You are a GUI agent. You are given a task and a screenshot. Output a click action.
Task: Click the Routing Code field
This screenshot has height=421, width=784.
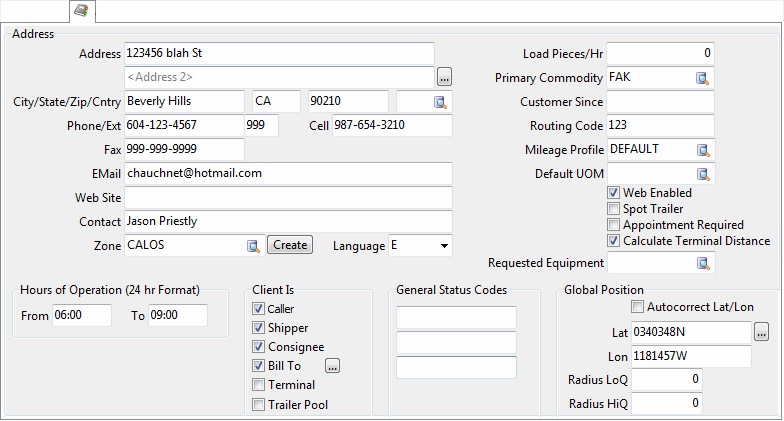pyautogui.click(x=660, y=126)
